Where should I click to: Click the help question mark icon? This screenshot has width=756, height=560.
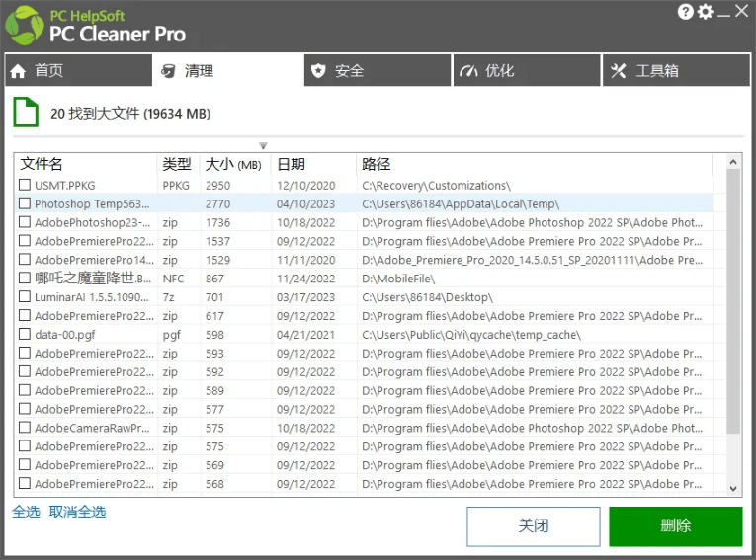[685, 12]
